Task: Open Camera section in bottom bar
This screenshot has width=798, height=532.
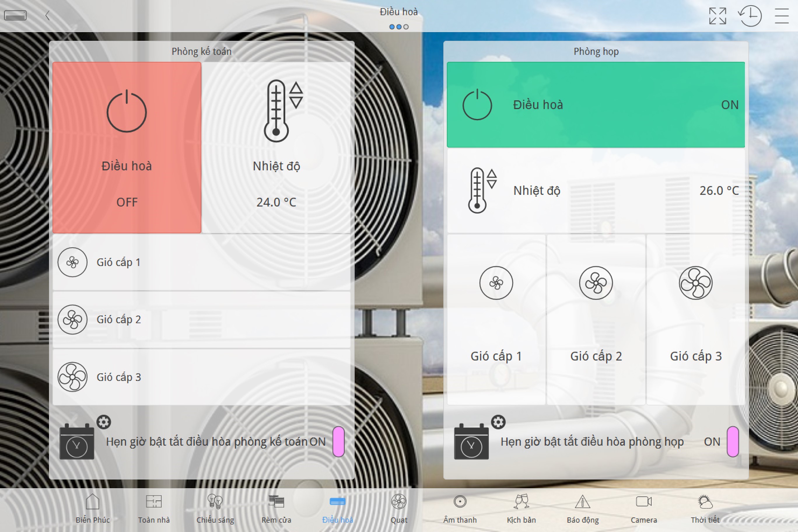Action: 644,508
